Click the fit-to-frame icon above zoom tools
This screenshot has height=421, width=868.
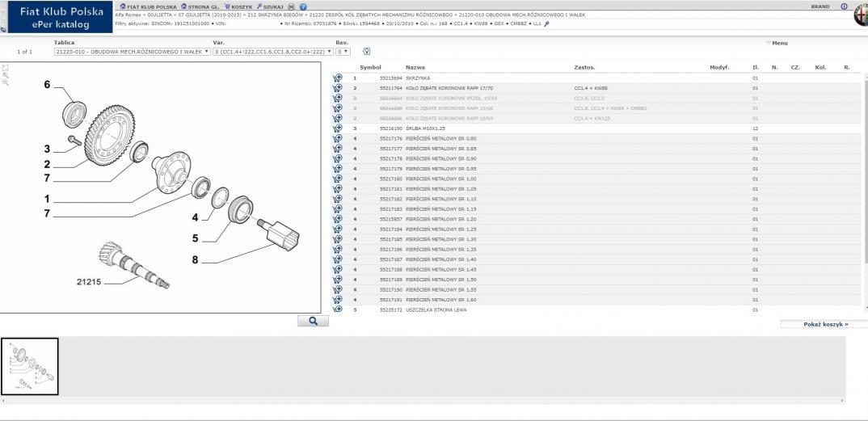[x=6, y=68]
